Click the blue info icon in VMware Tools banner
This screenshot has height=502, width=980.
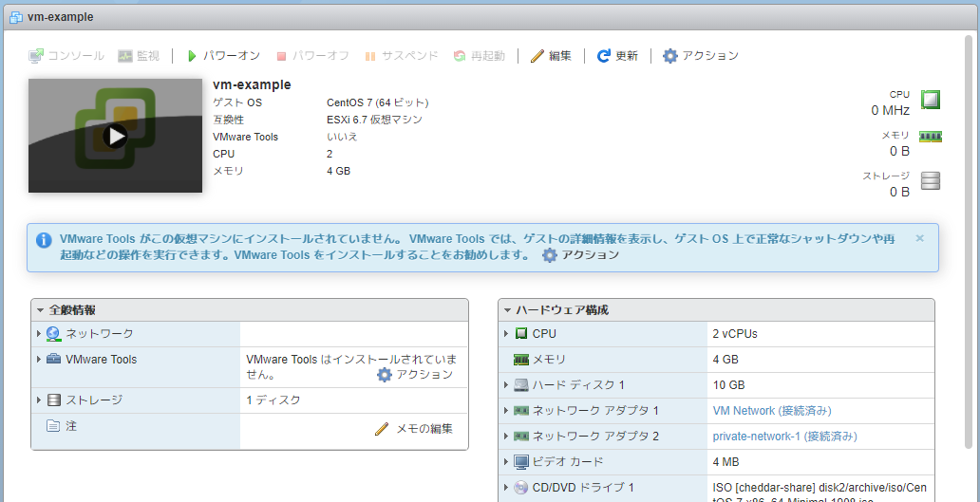[x=43, y=240]
